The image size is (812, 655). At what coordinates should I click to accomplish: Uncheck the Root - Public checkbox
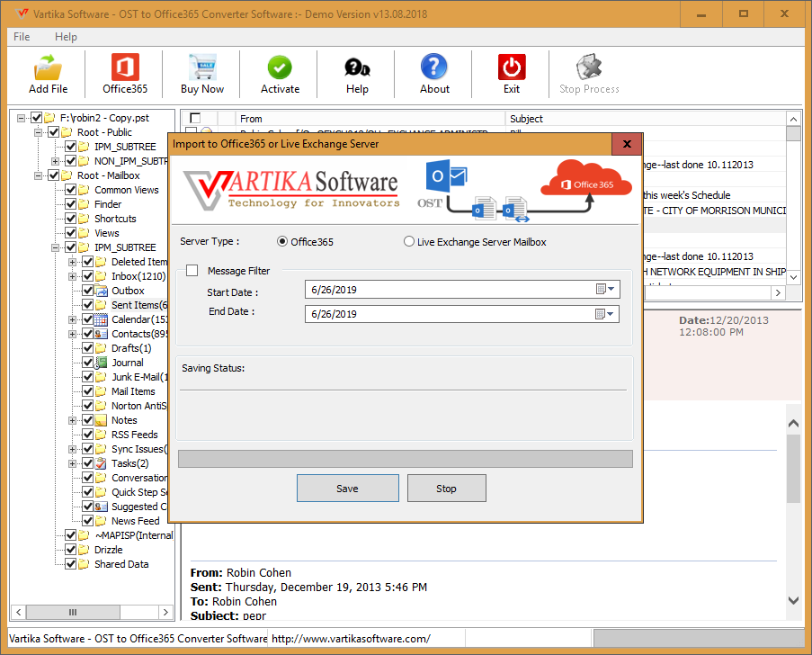pyautogui.click(x=53, y=132)
